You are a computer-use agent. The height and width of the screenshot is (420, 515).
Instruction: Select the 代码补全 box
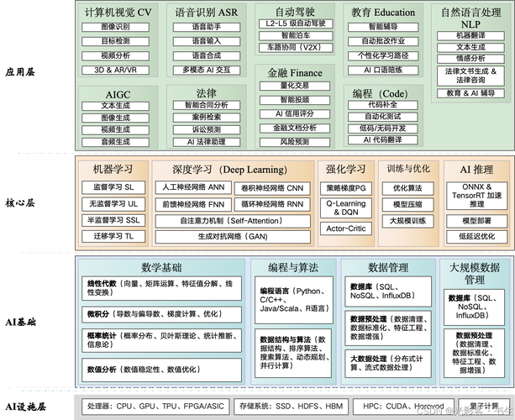(x=383, y=105)
